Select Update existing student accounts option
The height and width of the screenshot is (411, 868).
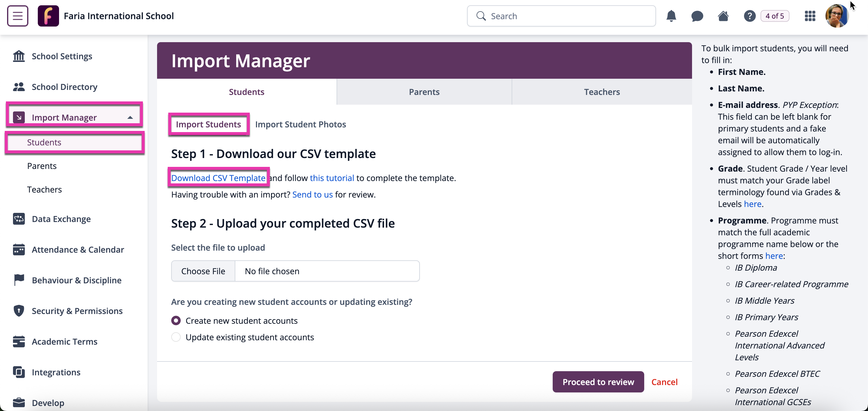pos(176,337)
